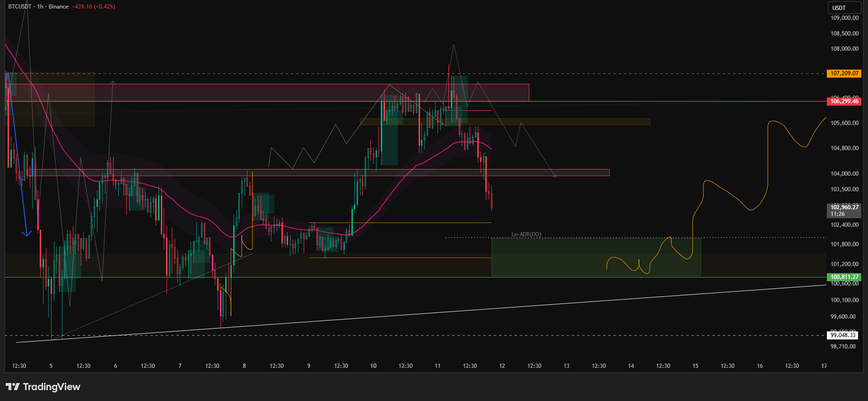Select the green rectangle zone below Lo-ADR

[x=596, y=257]
